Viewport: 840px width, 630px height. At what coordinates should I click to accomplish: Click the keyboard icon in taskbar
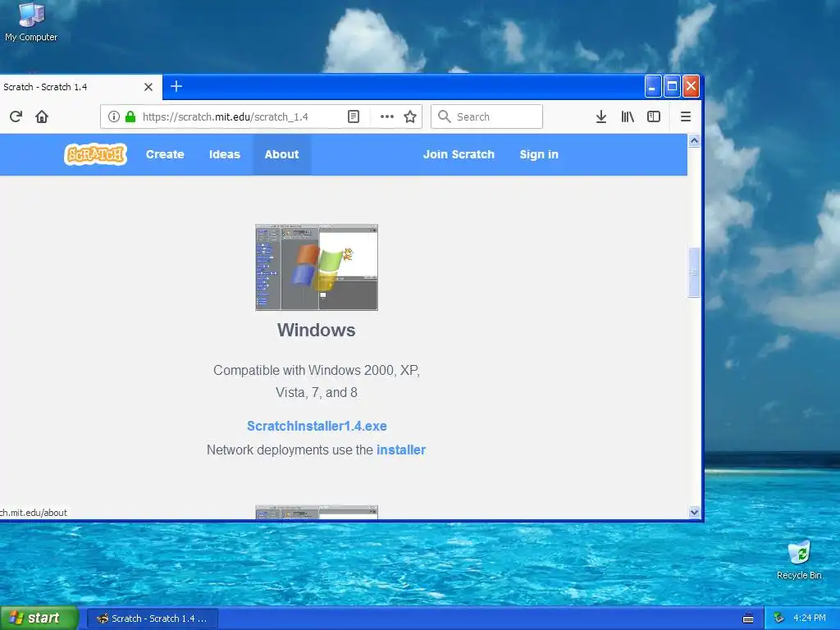[x=748, y=619]
